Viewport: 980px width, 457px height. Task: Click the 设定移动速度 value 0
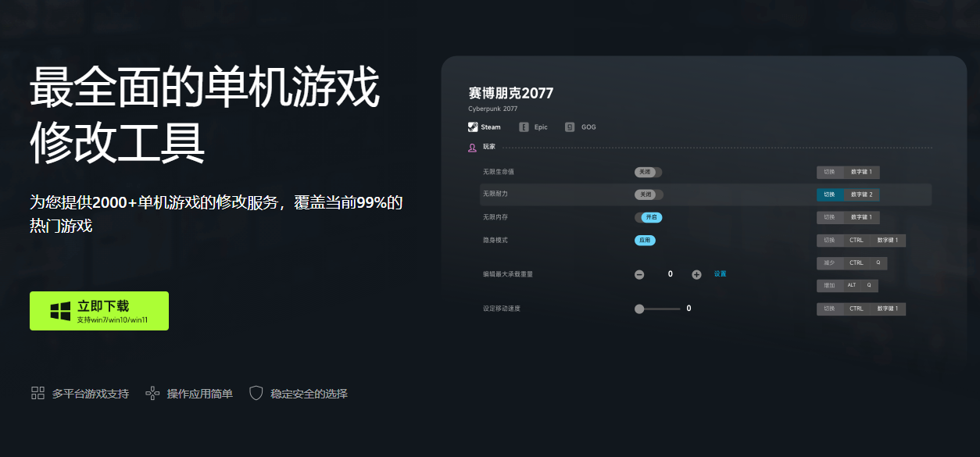pos(689,309)
